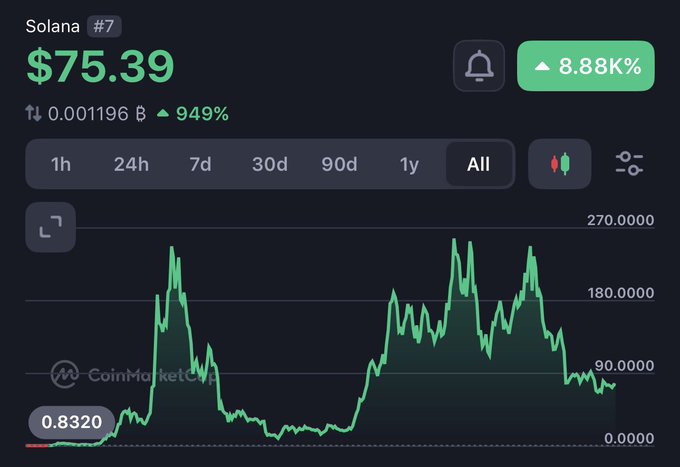The image size is (680, 467).
Task: Tap the 90.0000 axis label
Action: click(624, 366)
